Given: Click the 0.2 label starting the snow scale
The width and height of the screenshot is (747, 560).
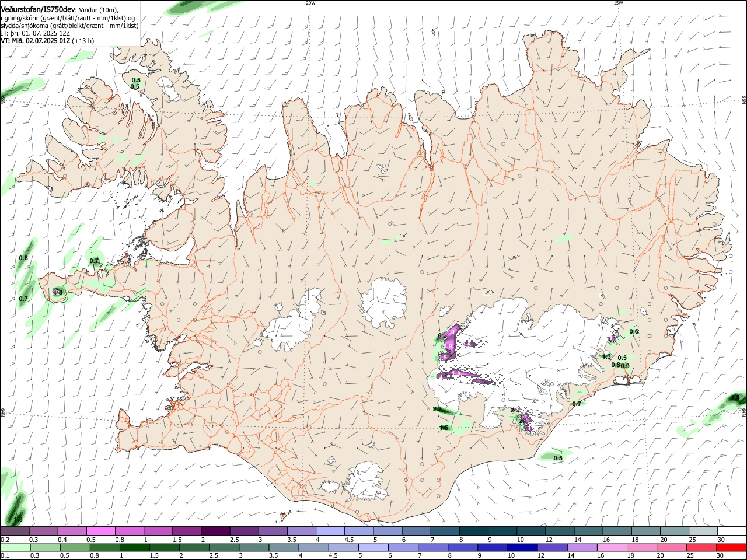Looking at the screenshot, I should [4, 540].
